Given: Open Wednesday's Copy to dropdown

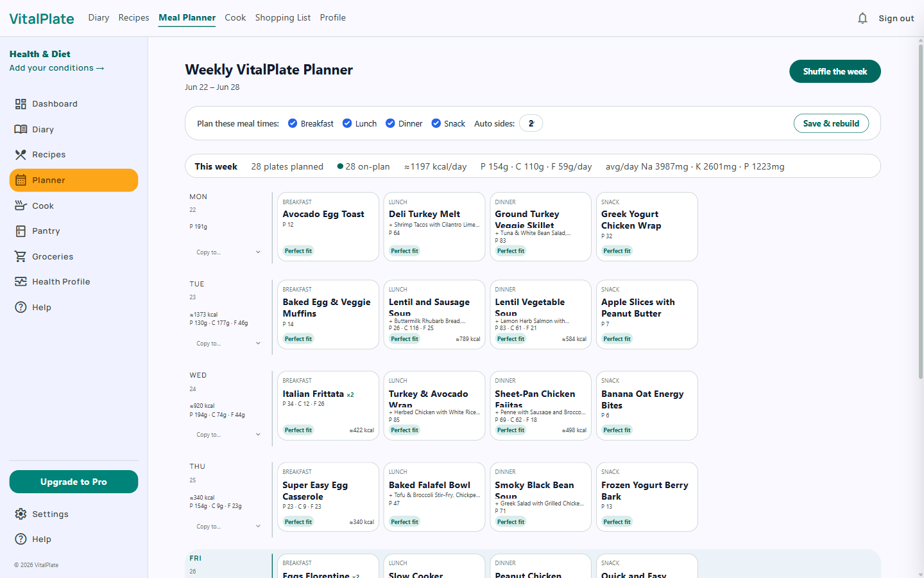Looking at the screenshot, I should (228, 435).
